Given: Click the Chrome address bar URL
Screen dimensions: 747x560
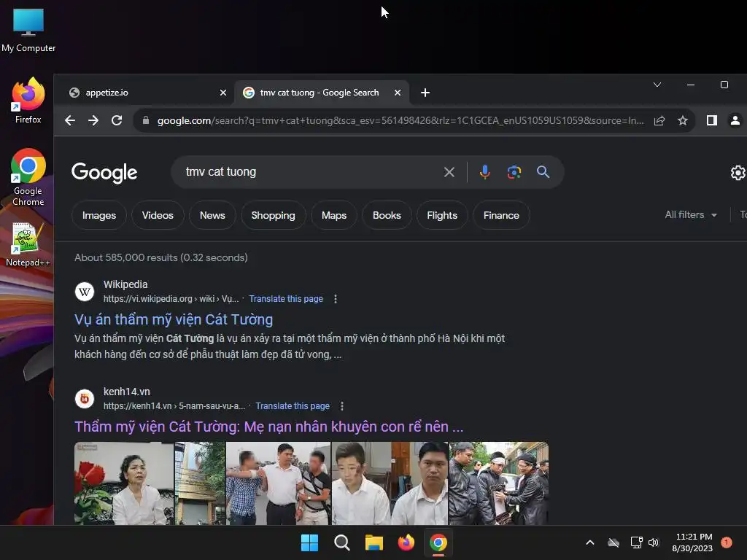Looking at the screenshot, I should click(x=400, y=120).
